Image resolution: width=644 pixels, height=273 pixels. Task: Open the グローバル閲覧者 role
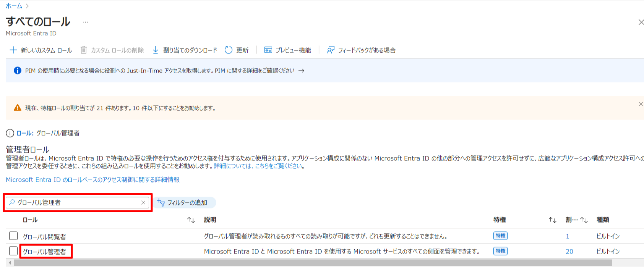point(44,237)
